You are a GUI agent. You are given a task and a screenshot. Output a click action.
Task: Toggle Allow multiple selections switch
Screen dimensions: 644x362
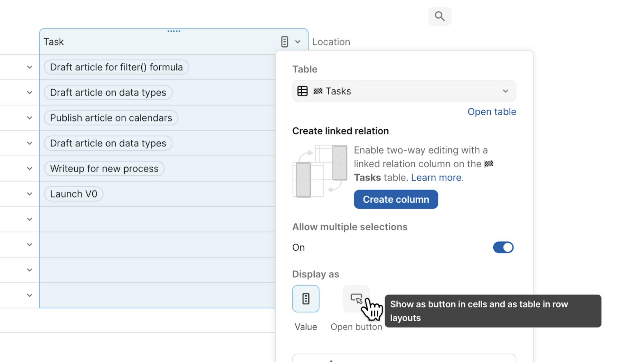[x=503, y=247]
